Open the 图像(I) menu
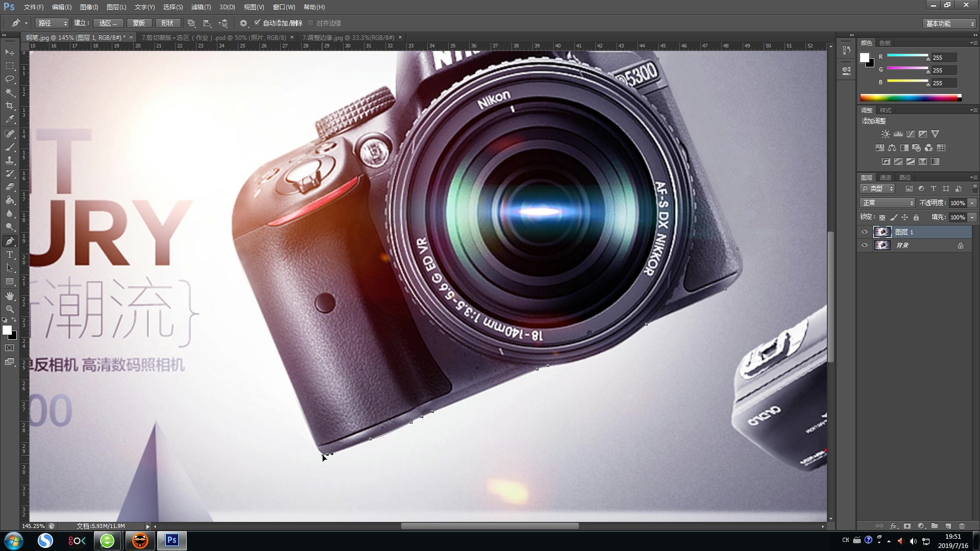This screenshot has height=551, width=980. tap(89, 7)
